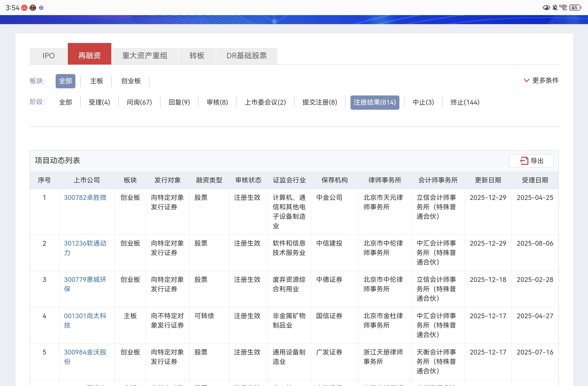Open company link 300782卓胜微
The width and height of the screenshot is (588, 386).
85,197
